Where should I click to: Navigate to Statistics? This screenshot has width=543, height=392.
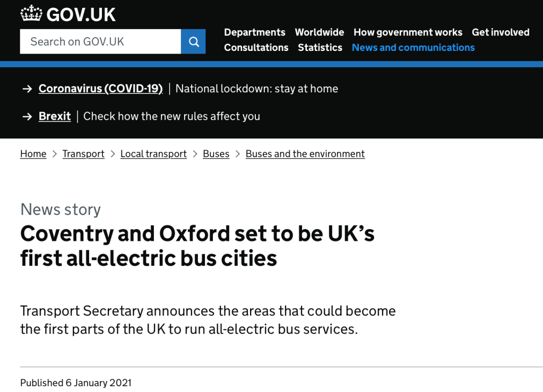tap(320, 47)
